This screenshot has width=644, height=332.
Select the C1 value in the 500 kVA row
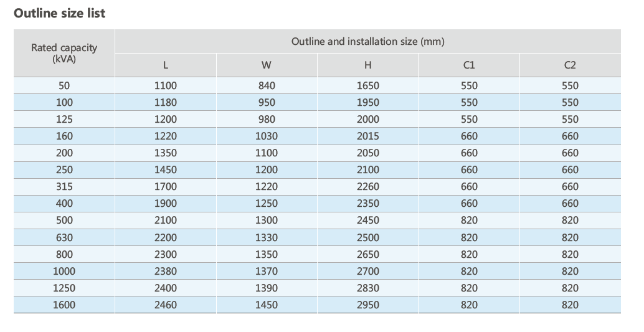point(469,221)
